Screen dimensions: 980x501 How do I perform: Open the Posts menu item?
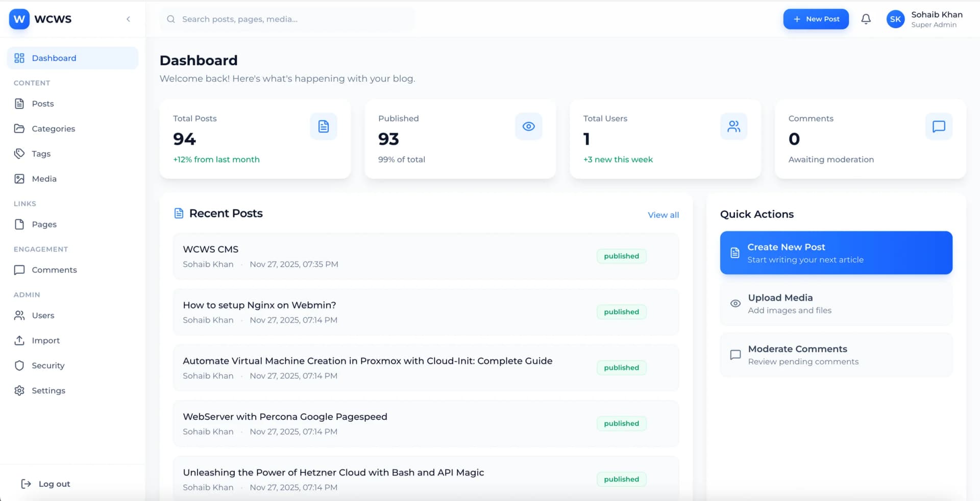[x=43, y=104]
